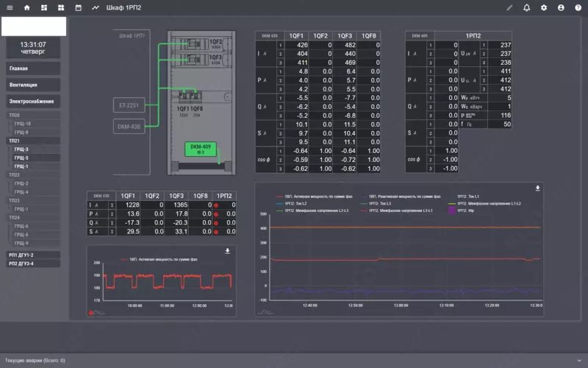Screen dimensions: 588x368
Task: Select the green DKM-409 device block
Action: 201,149
